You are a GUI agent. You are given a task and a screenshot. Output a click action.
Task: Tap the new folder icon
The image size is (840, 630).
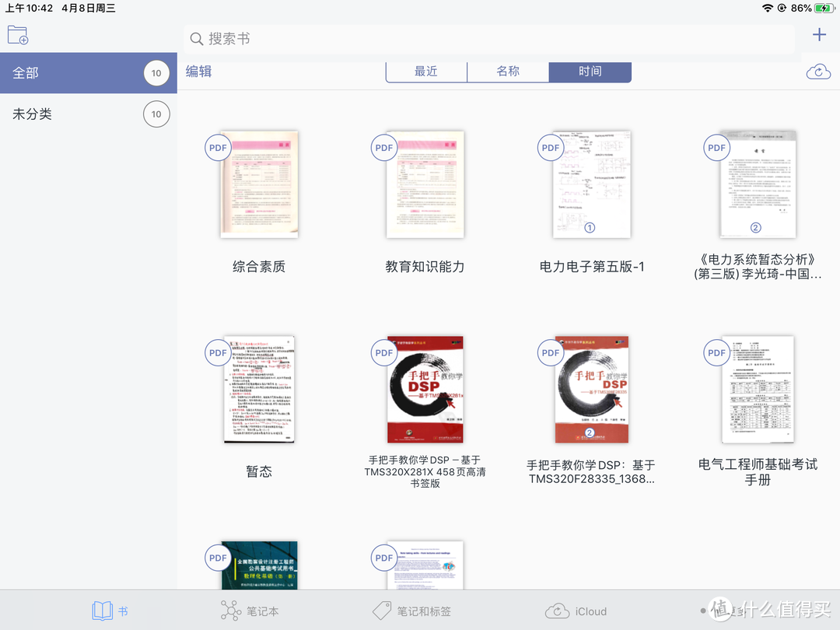18,35
